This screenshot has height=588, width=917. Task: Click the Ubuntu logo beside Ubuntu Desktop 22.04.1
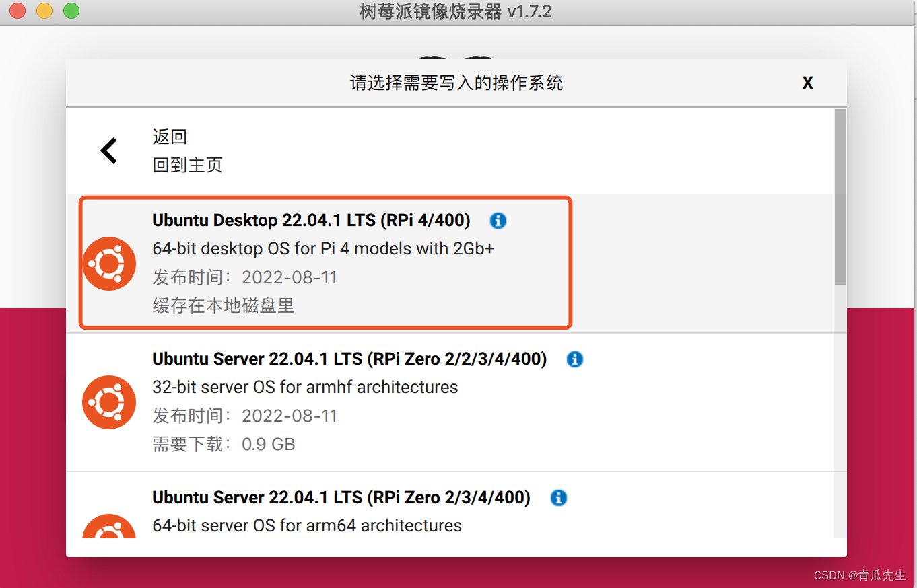(108, 263)
